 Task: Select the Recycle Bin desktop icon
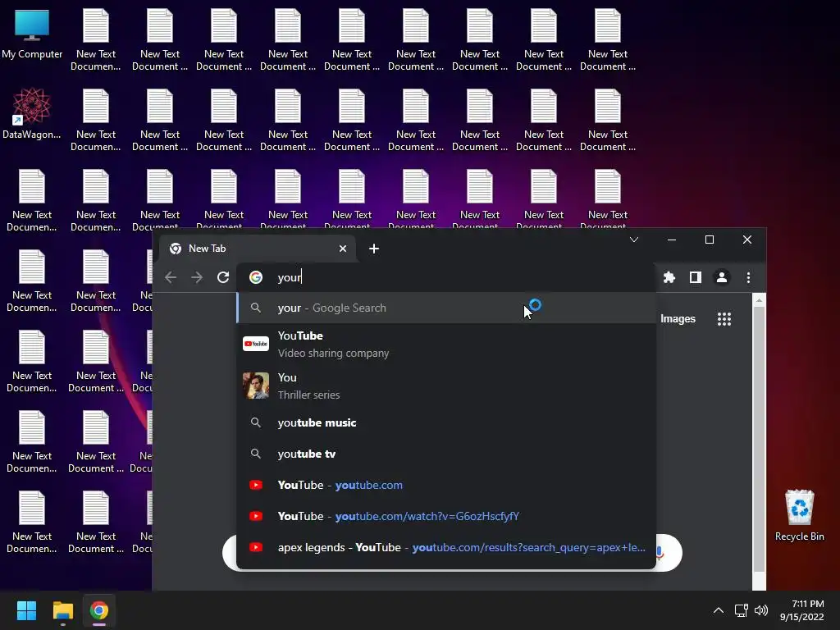799,516
